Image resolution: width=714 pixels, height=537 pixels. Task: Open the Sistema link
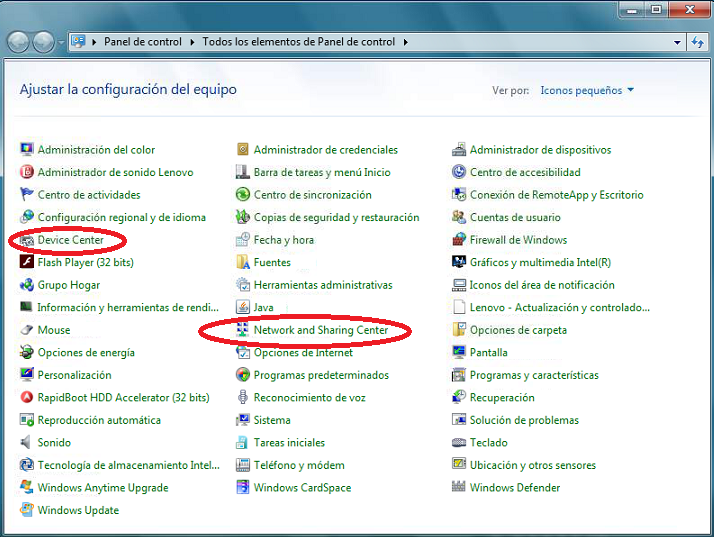click(x=272, y=420)
